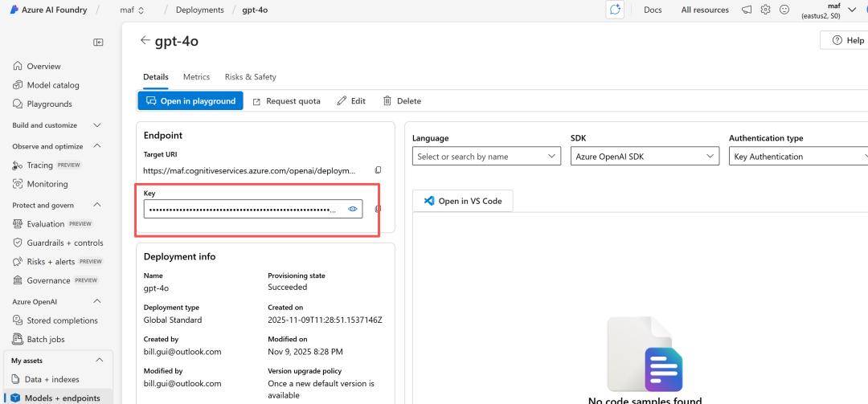
Task: Click the gpt-4o breadcrumb item
Action: (255, 10)
